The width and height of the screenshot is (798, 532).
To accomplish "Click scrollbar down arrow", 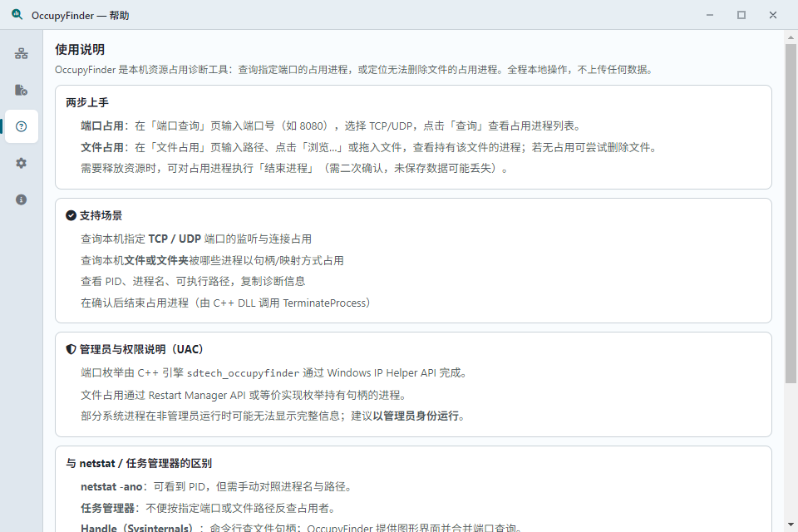I will [x=791, y=525].
